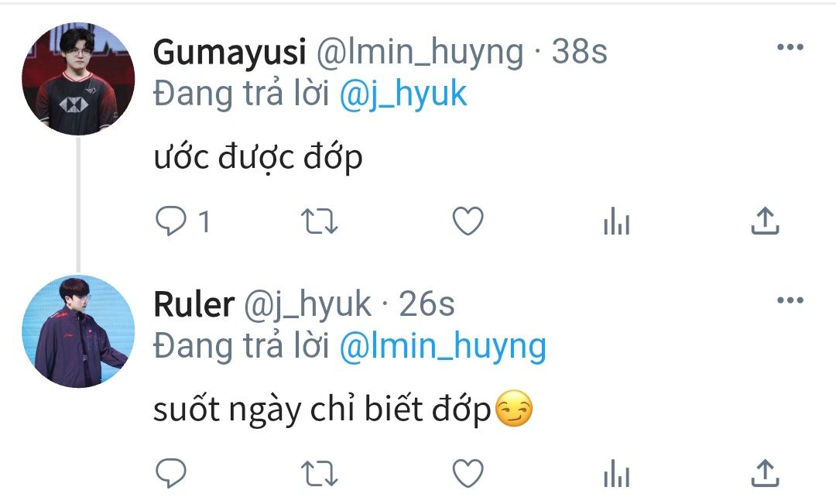Open Ruler's profile picture
Image resolution: width=836 pixels, height=504 pixels.
78,331
